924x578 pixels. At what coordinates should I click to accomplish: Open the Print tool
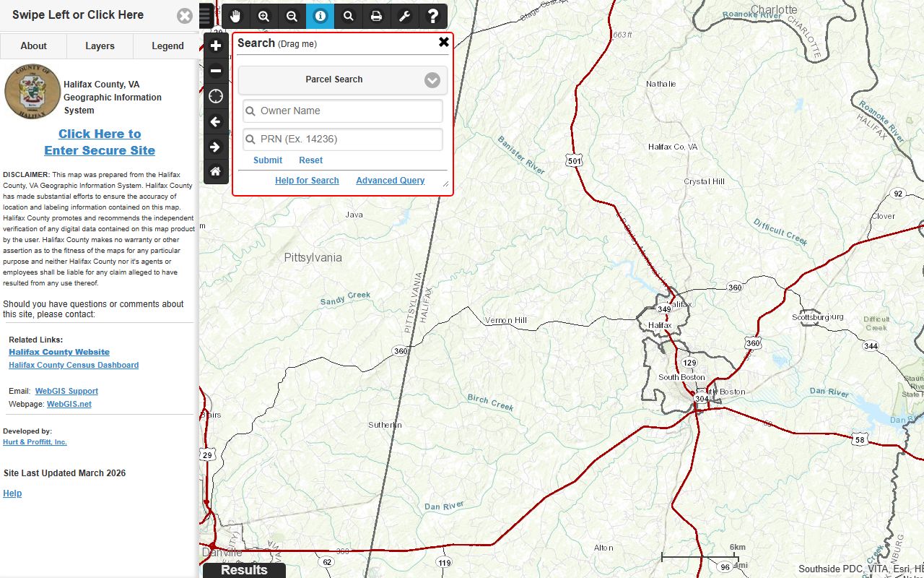(x=376, y=17)
